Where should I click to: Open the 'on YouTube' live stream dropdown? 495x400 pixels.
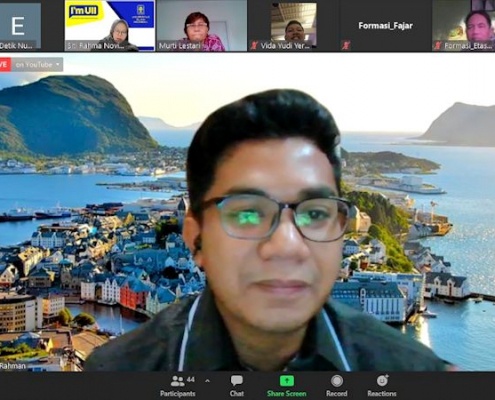(37, 65)
